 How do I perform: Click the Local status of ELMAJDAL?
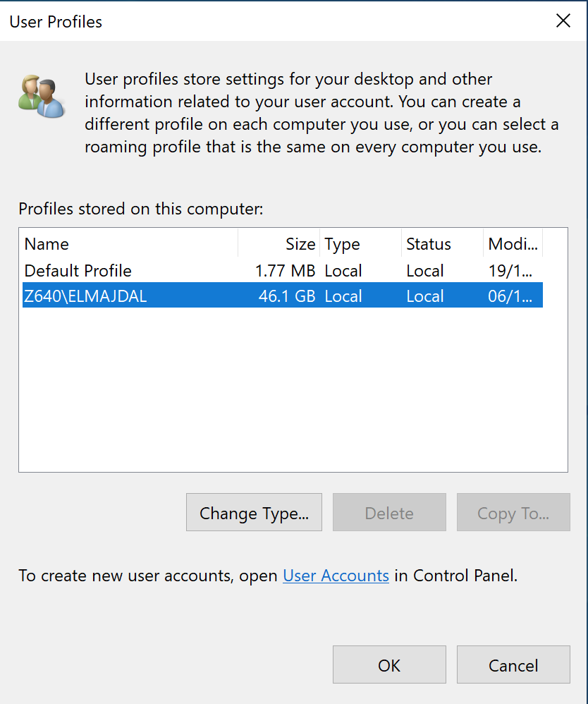[x=425, y=296]
